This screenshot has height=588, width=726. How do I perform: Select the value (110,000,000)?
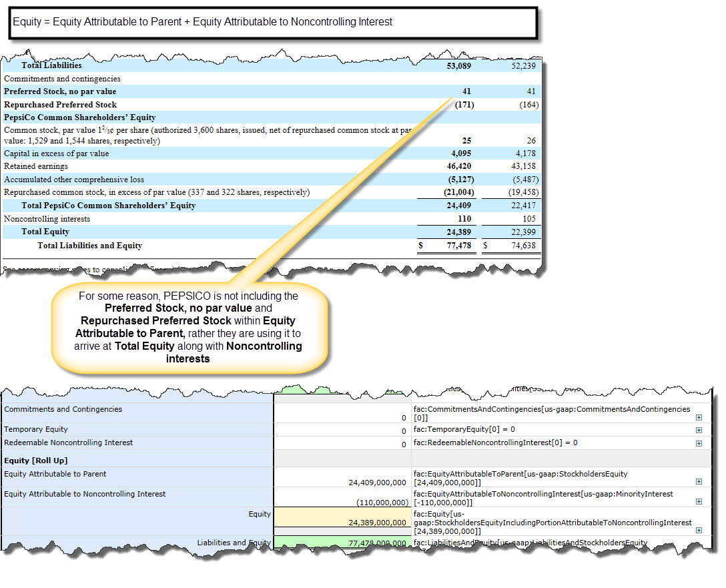click(382, 503)
